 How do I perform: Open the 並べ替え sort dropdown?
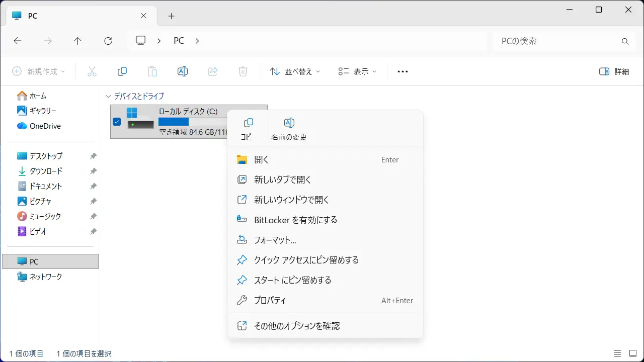click(295, 71)
